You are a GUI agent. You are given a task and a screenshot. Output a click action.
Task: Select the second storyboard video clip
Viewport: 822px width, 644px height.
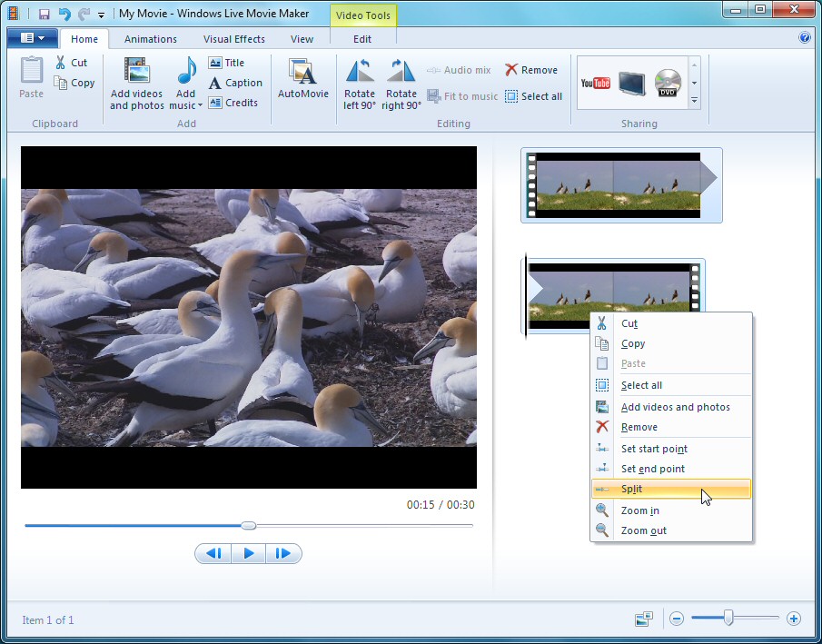click(x=614, y=297)
